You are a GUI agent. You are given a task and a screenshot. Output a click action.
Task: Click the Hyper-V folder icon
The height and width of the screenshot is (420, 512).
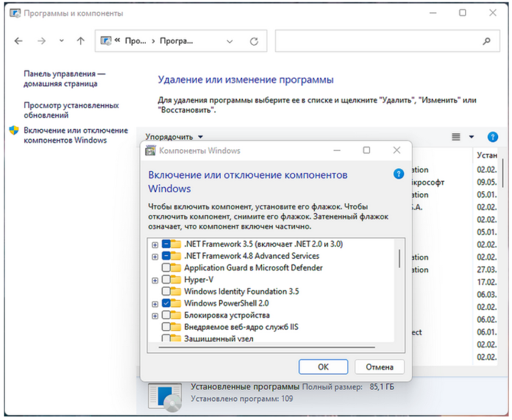click(176, 280)
